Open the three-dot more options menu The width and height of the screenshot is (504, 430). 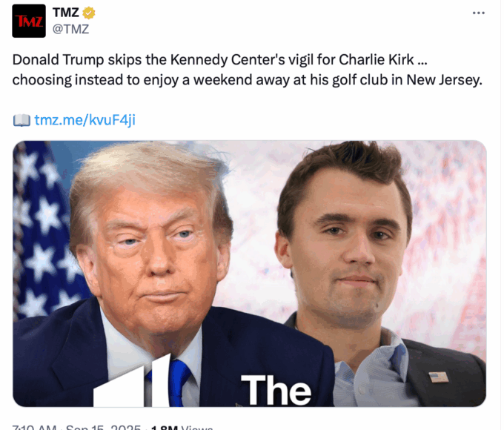click(x=478, y=13)
